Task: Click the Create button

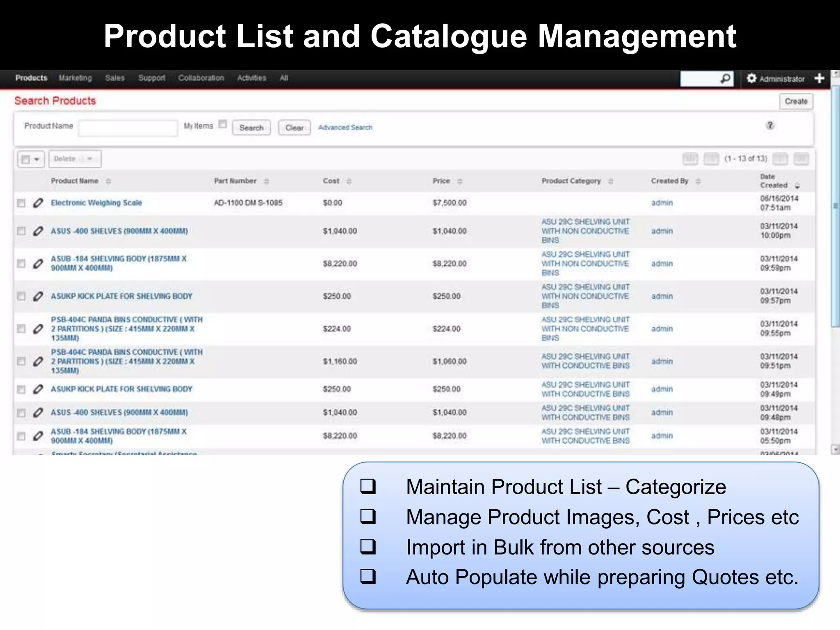Action: pos(796,101)
